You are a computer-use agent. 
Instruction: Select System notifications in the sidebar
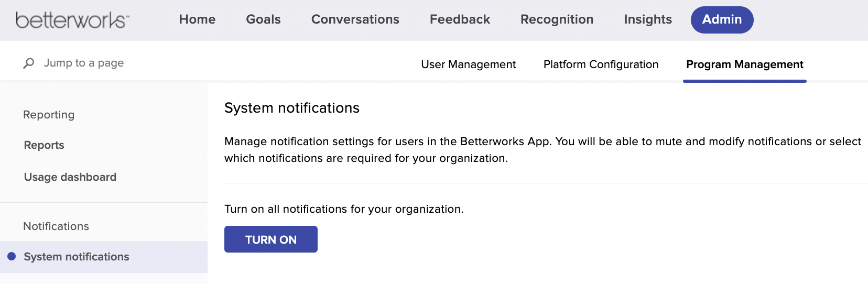104,257
